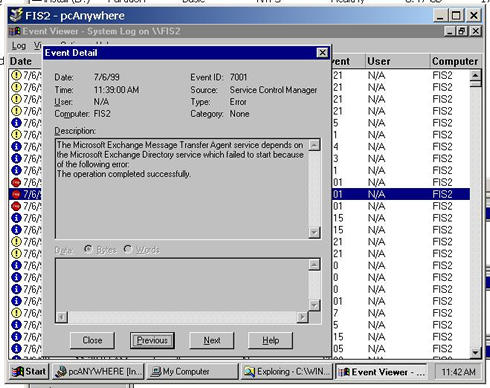Click the Close button in Event Detail
This screenshot has height=388, width=490.
[92, 340]
